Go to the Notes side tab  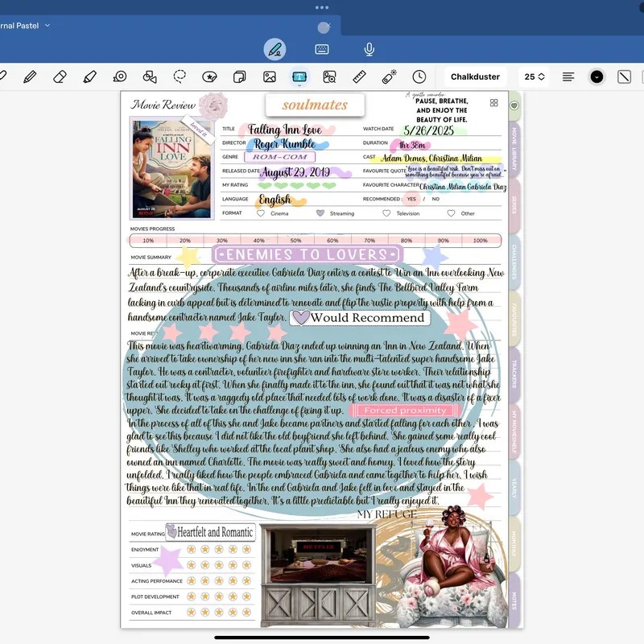pyautogui.click(x=514, y=601)
